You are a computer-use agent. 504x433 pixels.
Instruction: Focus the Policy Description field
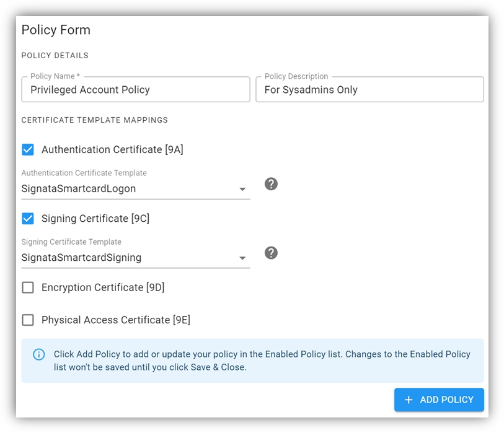[x=369, y=90]
